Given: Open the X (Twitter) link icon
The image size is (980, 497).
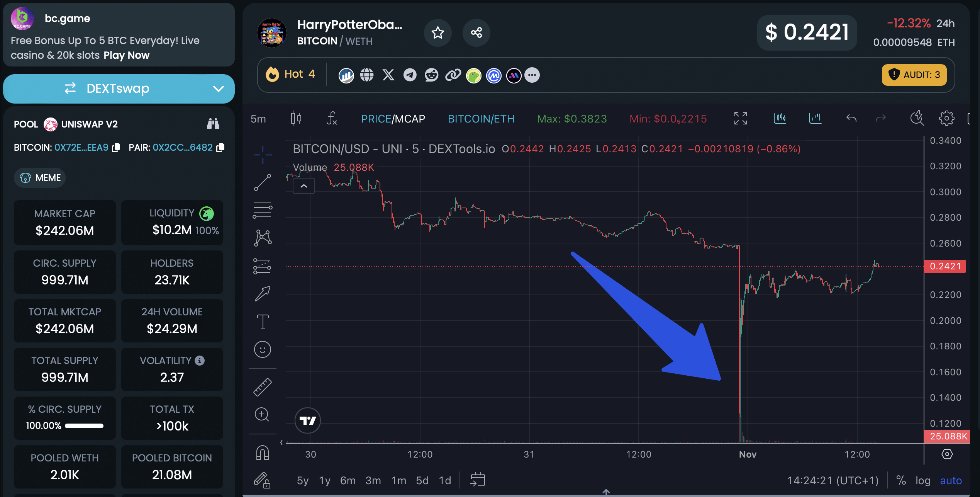Looking at the screenshot, I should 388,75.
